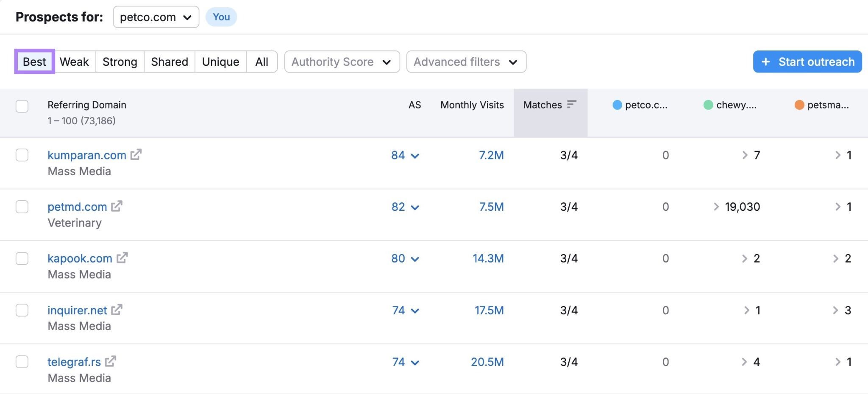Switch to the Shared prospects tab

169,61
